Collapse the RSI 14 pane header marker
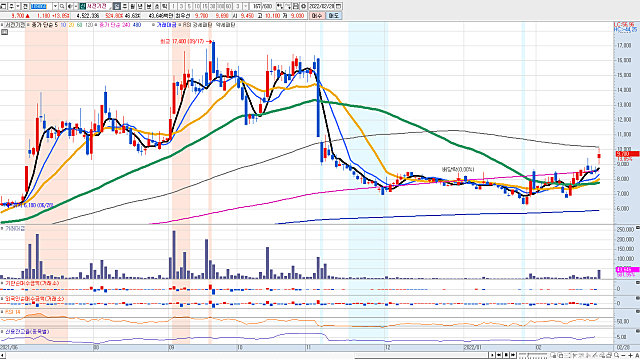This screenshot has width=640, height=360. click(2, 312)
